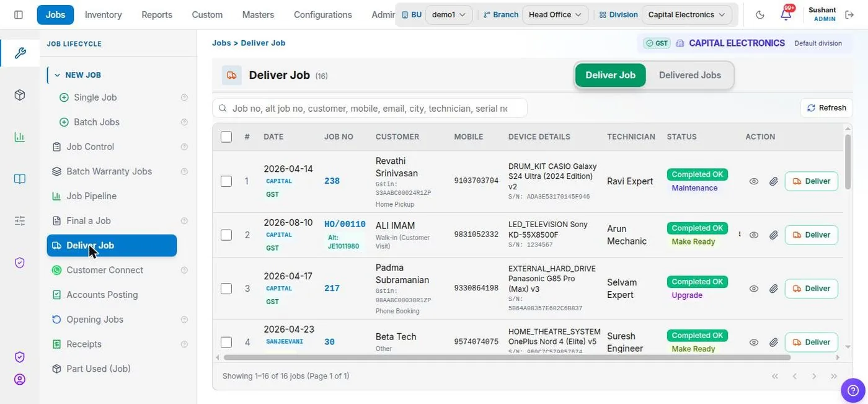Open the Configurations top menu
Viewport: 868px width, 404px height.
click(322, 14)
